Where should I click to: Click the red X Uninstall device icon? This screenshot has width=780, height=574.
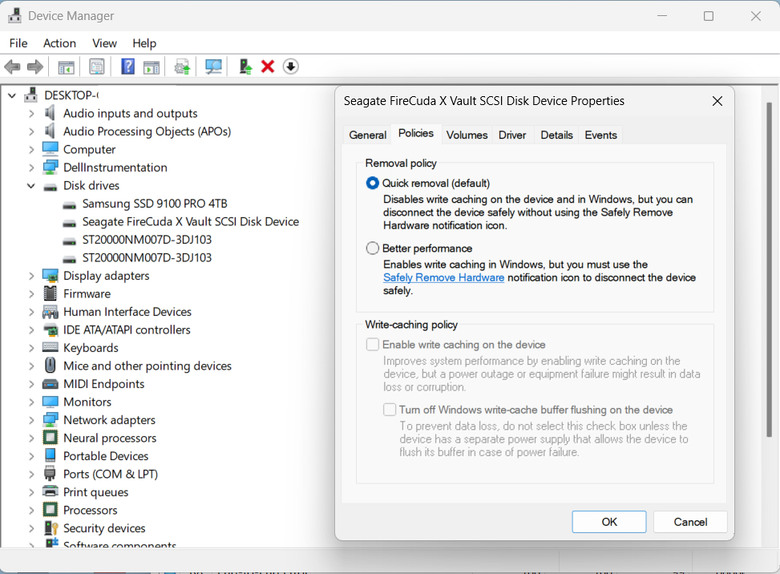pyautogui.click(x=268, y=67)
